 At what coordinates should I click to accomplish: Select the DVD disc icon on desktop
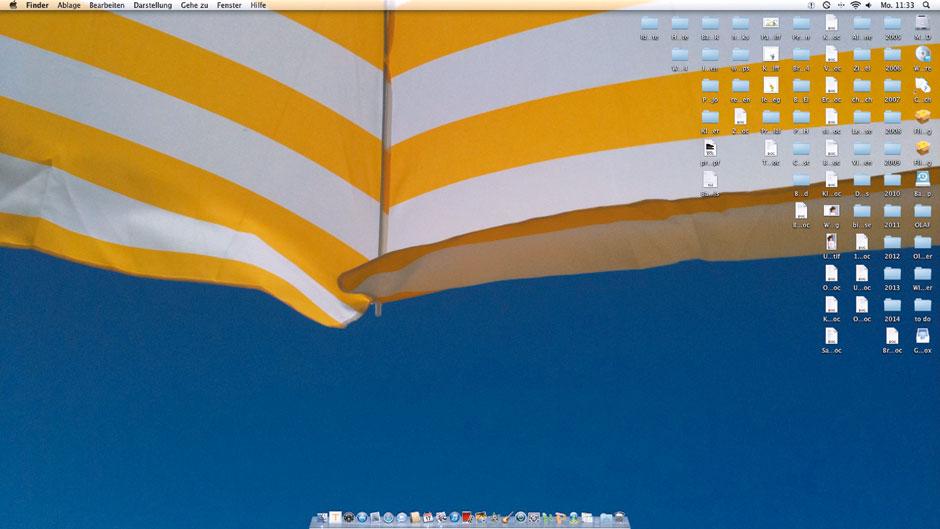point(923,59)
